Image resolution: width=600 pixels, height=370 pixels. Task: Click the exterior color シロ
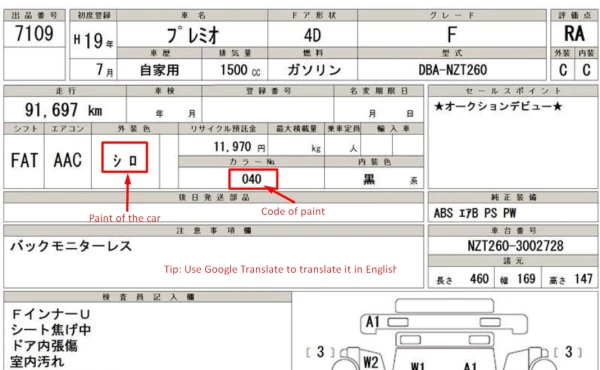coord(125,160)
